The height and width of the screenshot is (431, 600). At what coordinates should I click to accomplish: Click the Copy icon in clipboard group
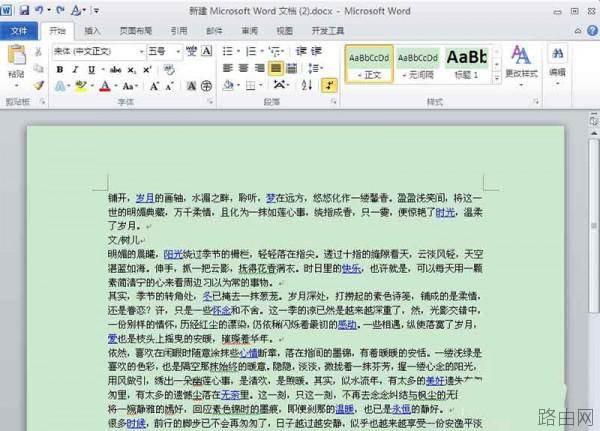(38, 69)
